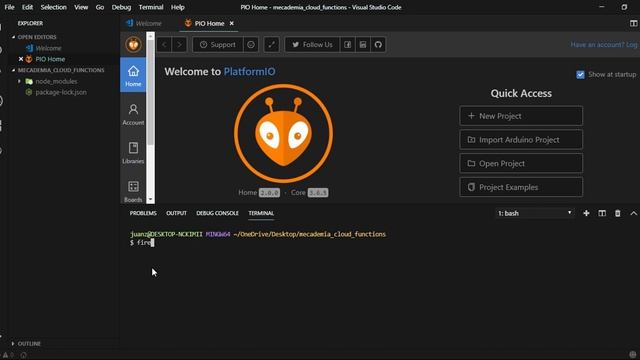Screen dimensions: 640x360
Task: Go back with the left arrow button
Action: (x=164, y=44)
